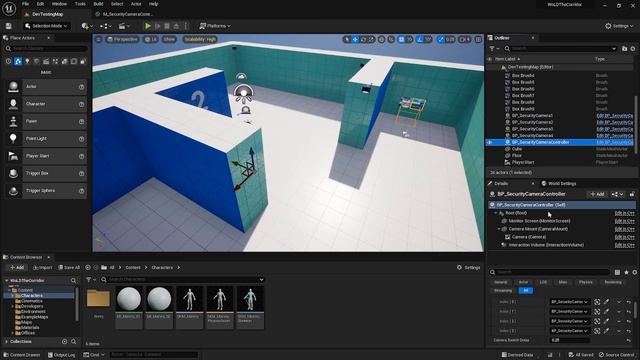
Task: Select Cube in the Outliner
Action: (x=517, y=149)
